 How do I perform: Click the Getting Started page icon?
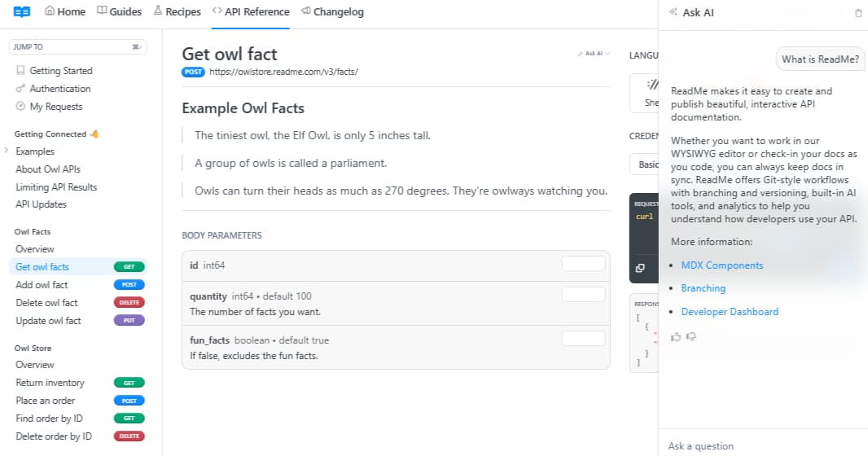pyautogui.click(x=20, y=71)
